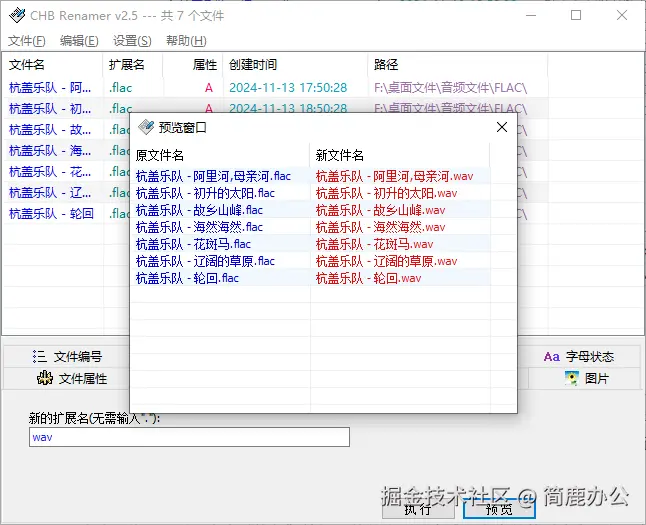Select original name 轮回.flac in preview
Image resolution: width=646 pixels, height=525 pixels.
tap(187, 278)
